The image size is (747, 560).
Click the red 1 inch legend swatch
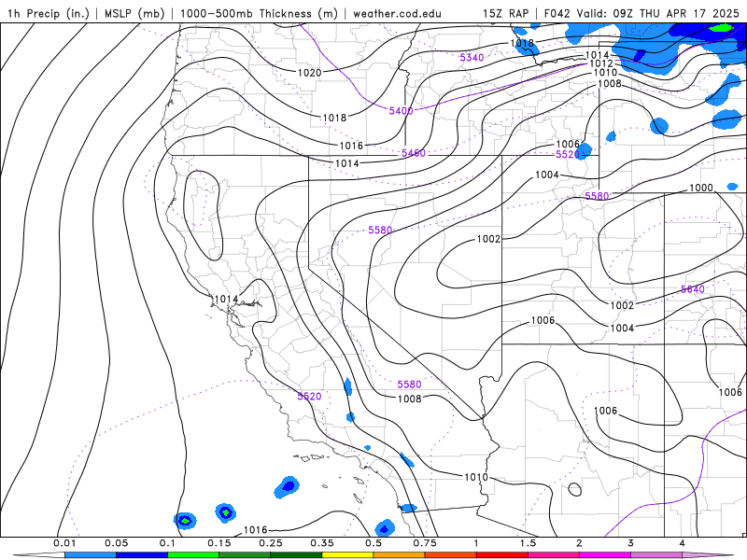tap(502, 555)
